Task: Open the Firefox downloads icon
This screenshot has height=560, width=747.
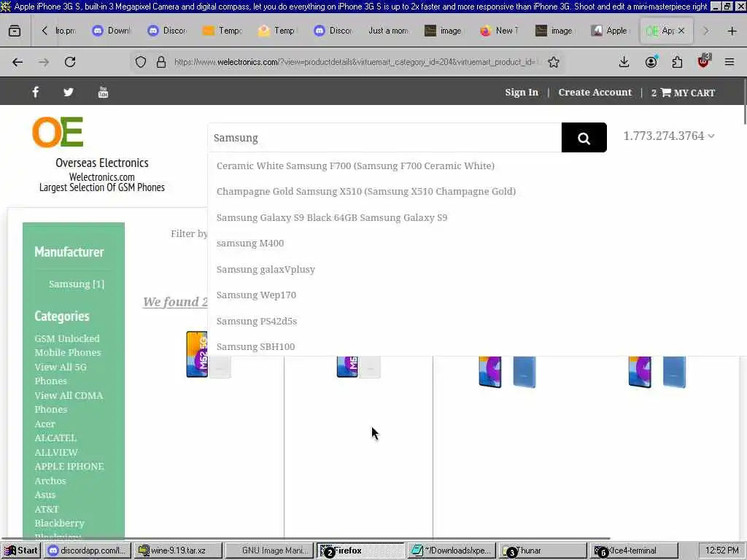Action: point(624,62)
